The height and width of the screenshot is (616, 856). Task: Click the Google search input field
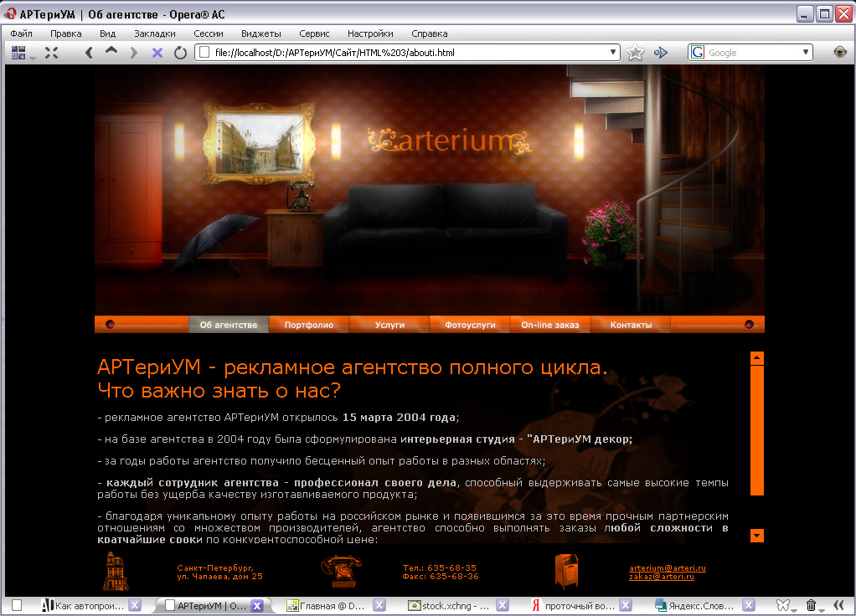click(752, 53)
